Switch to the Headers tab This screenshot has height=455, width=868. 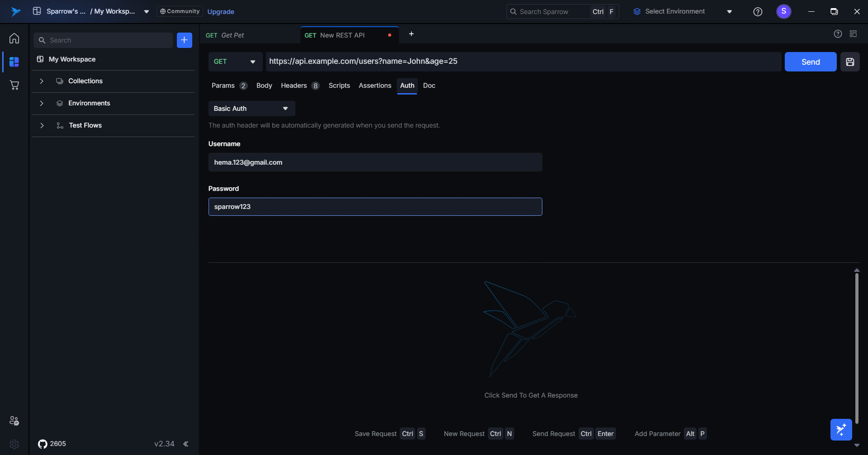click(x=294, y=85)
